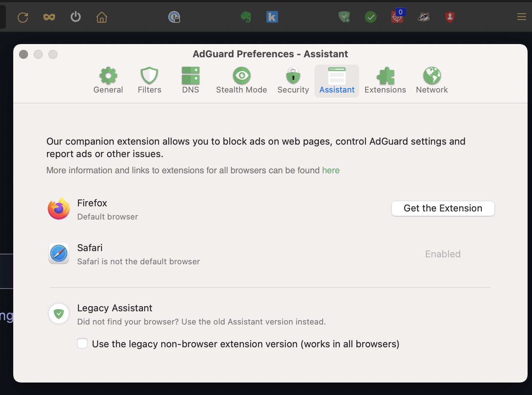
Task: Open the hamburger menu at top right
Action: point(521,17)
